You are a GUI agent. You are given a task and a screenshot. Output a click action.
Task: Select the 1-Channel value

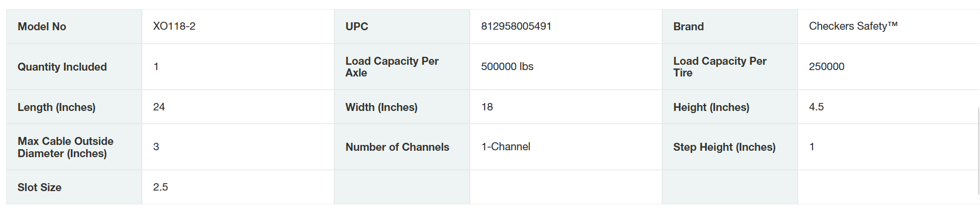(x=505, y=147)
